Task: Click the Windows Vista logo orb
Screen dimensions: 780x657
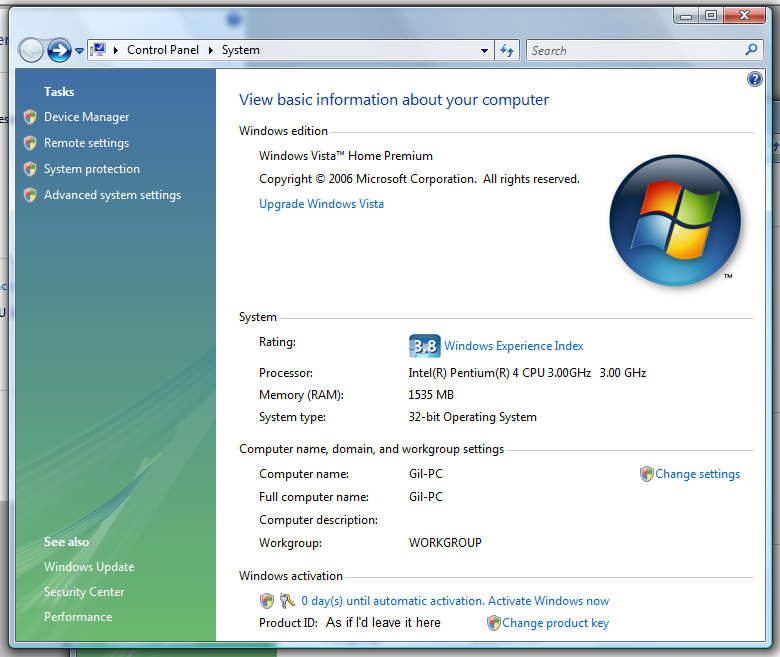Action: point(675,220)
